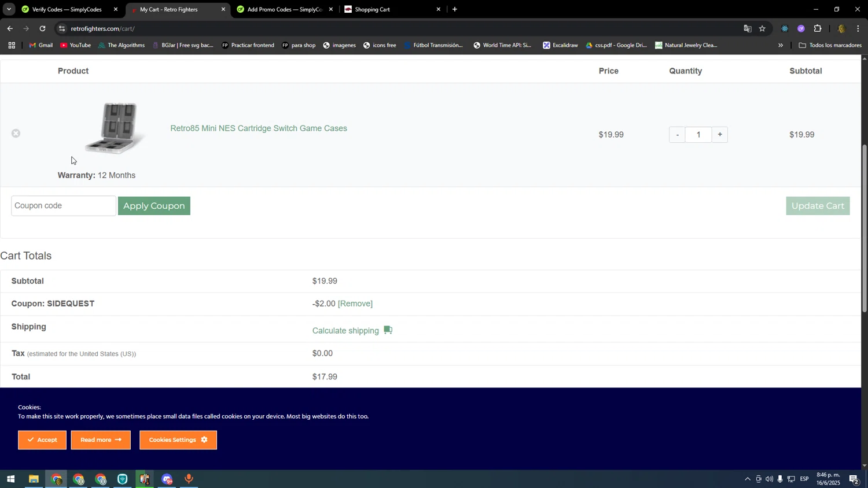868x488 pixels.
Task: Open Todos los marcadores folder
Action: coord(830,45)
